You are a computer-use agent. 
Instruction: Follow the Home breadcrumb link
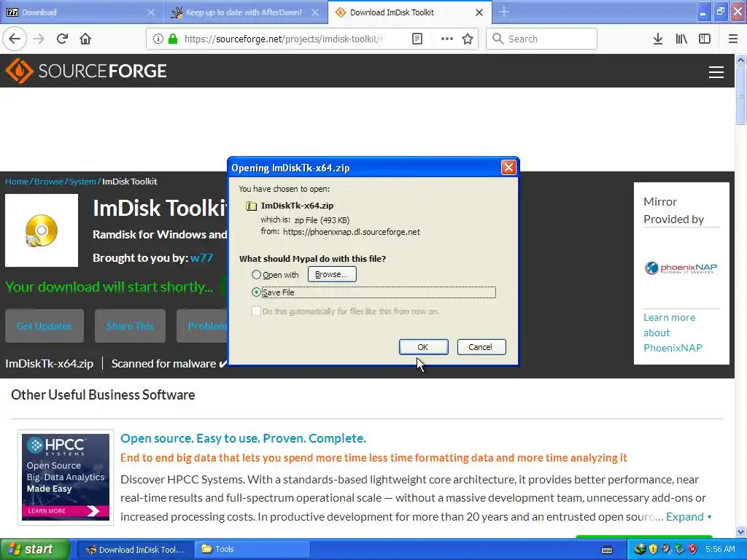17,182
